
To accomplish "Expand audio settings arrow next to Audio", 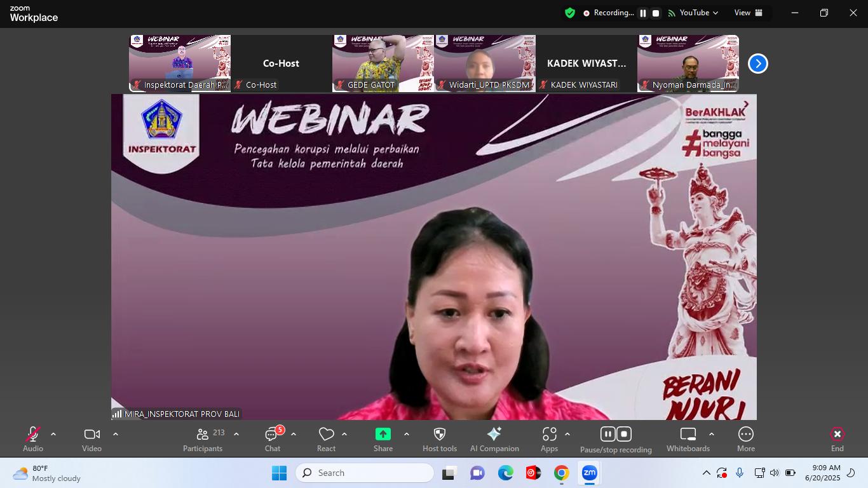I will [x=53, y=435].
